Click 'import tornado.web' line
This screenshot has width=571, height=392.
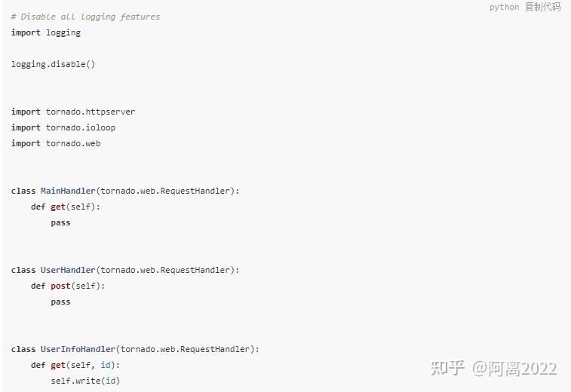tap(56, 143)
